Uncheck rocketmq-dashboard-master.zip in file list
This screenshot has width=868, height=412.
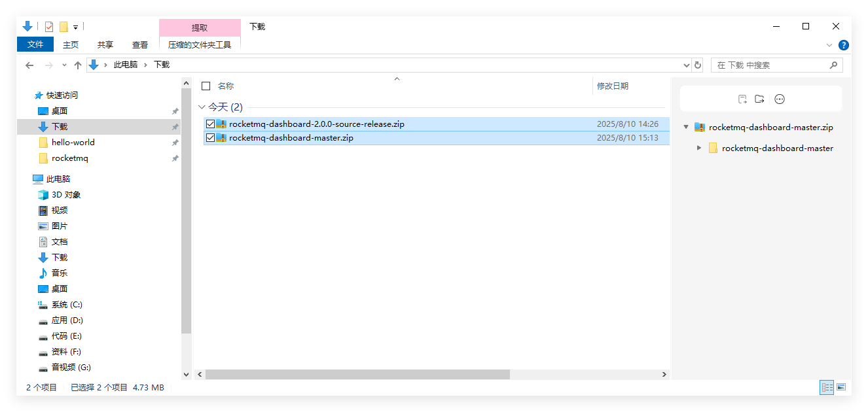pyautogui.click(x=211, y=138)
